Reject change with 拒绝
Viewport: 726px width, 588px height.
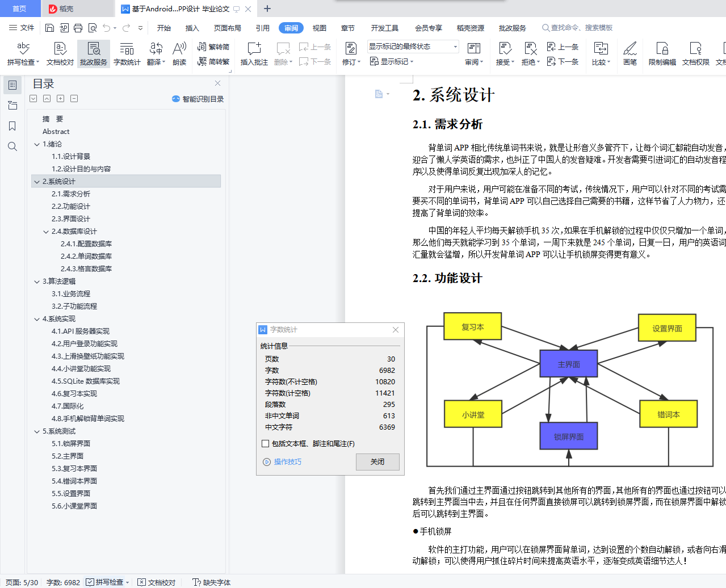click(531, 54)
